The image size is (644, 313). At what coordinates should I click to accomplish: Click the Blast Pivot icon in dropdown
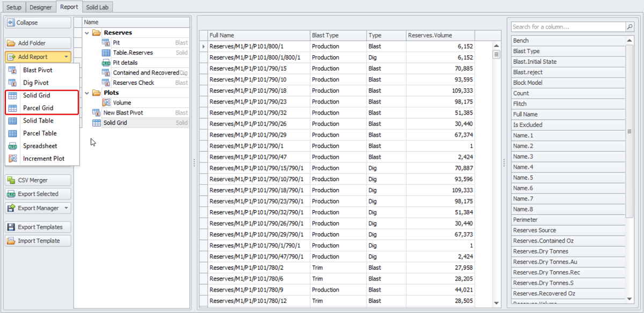point(13,70)
